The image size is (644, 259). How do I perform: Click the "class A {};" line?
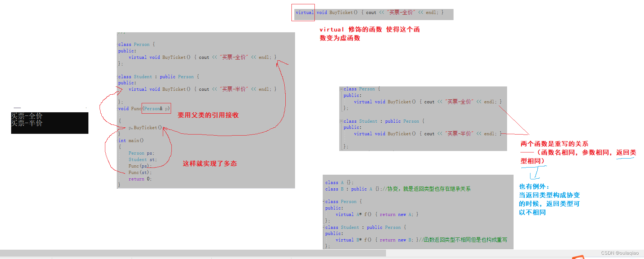[339, 183]
